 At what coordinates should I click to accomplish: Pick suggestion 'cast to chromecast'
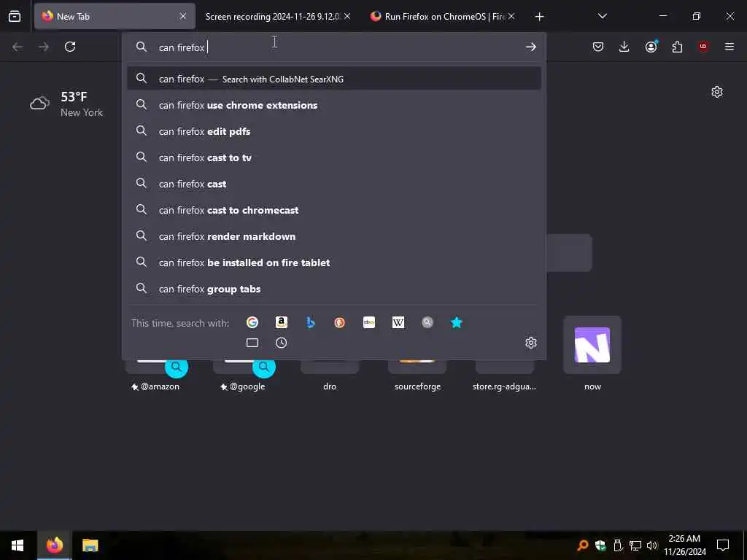point(334,209)
